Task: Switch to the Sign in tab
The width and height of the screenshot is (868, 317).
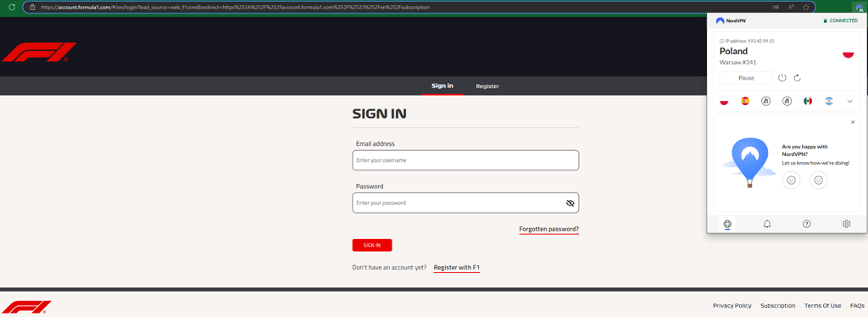Action: coord(442,86)
